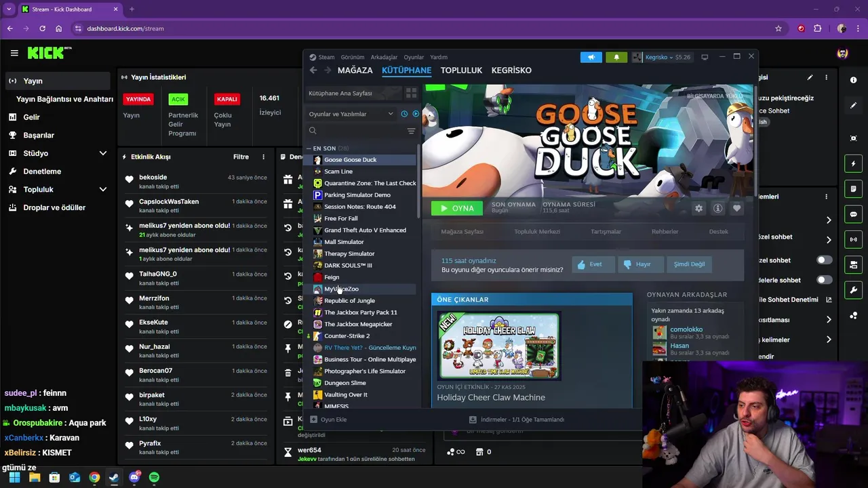Expand chevron next to 'kısıtlaması' chat setting
This screenshot has width=868, height=488.
pos(829,319)
